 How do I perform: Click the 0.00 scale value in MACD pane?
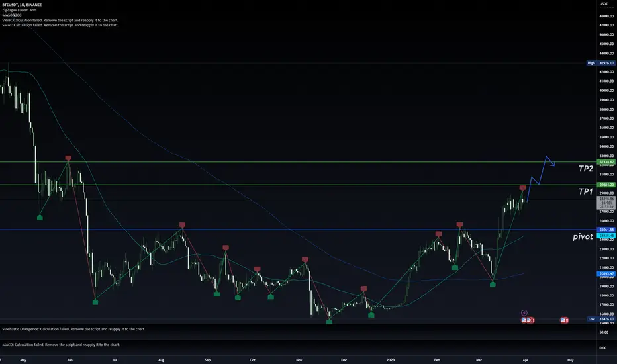tap(602, 348)
